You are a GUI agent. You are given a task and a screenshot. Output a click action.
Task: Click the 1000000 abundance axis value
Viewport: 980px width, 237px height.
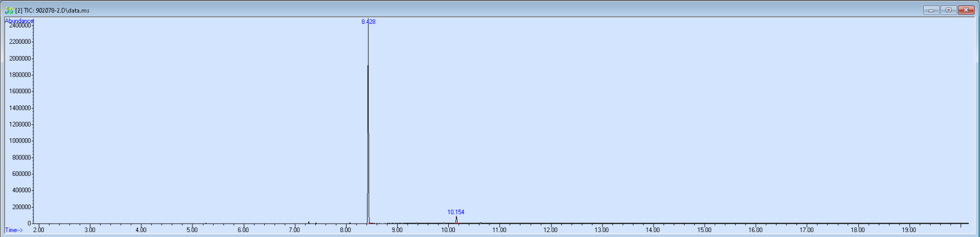click(20, 140)
